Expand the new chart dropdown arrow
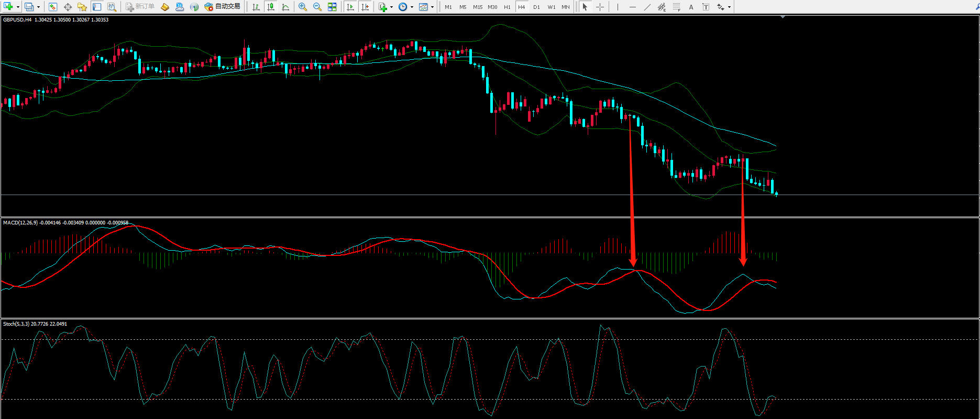Screen dimensions: 980x419 18,7
